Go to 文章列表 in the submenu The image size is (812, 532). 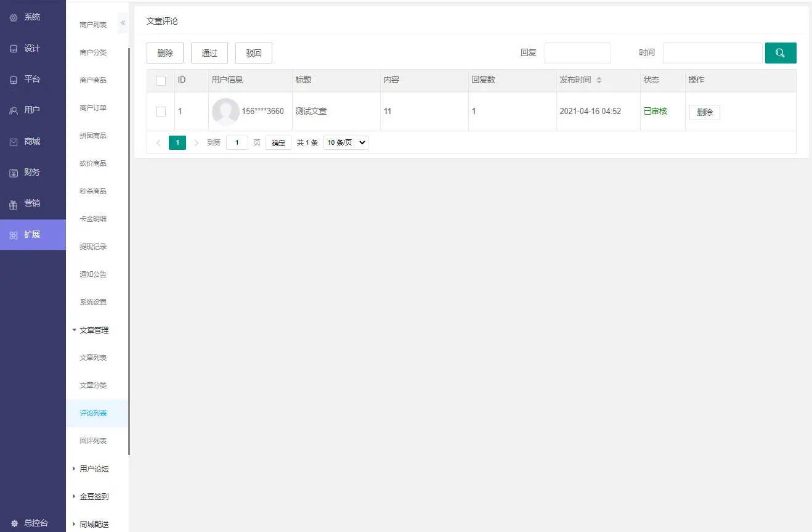pos(93,358)
